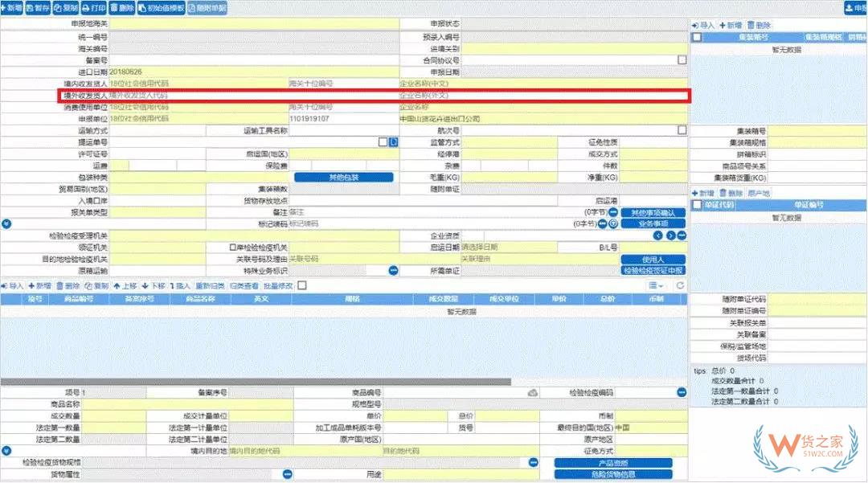Image resolution: width=868 pixels, height=483 pixels.
Task: Click 删除 above the 单证代码 table
Action: [731, 193]
